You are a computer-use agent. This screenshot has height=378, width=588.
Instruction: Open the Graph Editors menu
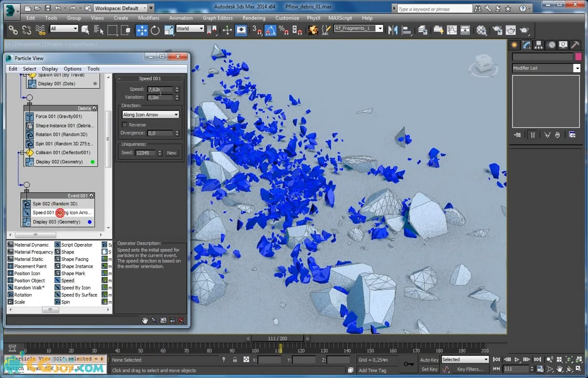217,18
